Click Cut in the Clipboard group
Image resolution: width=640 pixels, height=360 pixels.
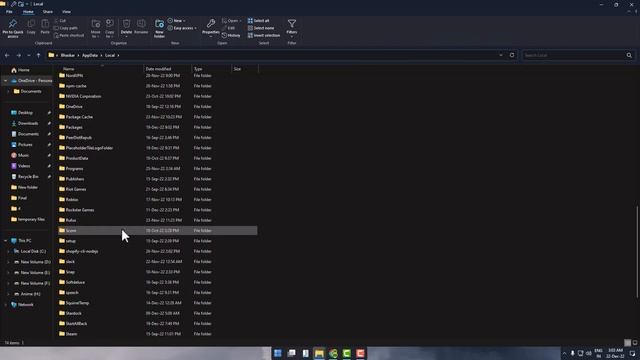60,20
